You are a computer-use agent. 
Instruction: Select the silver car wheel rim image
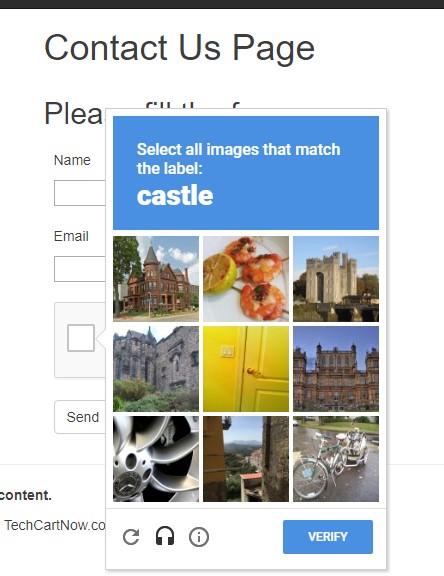point(156,459)
